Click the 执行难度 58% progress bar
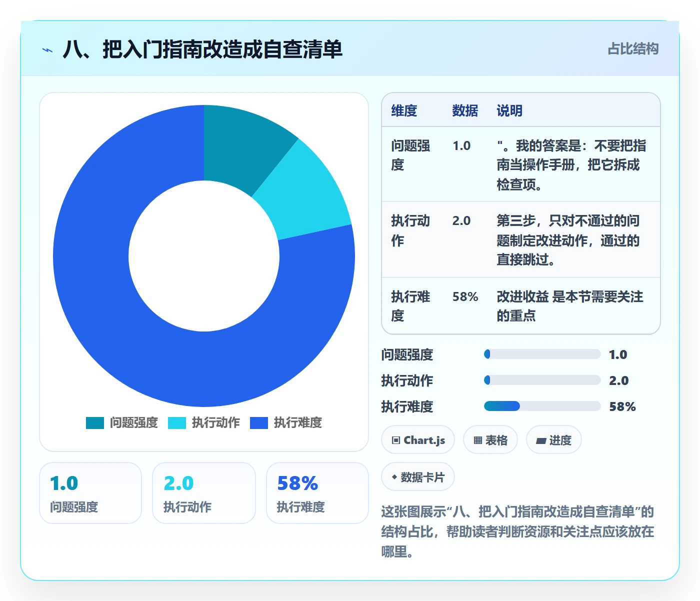 tap(542, 406)
